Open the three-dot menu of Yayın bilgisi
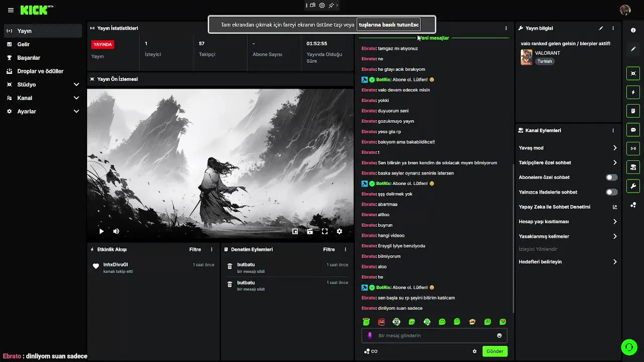 (x=613, y=28)
